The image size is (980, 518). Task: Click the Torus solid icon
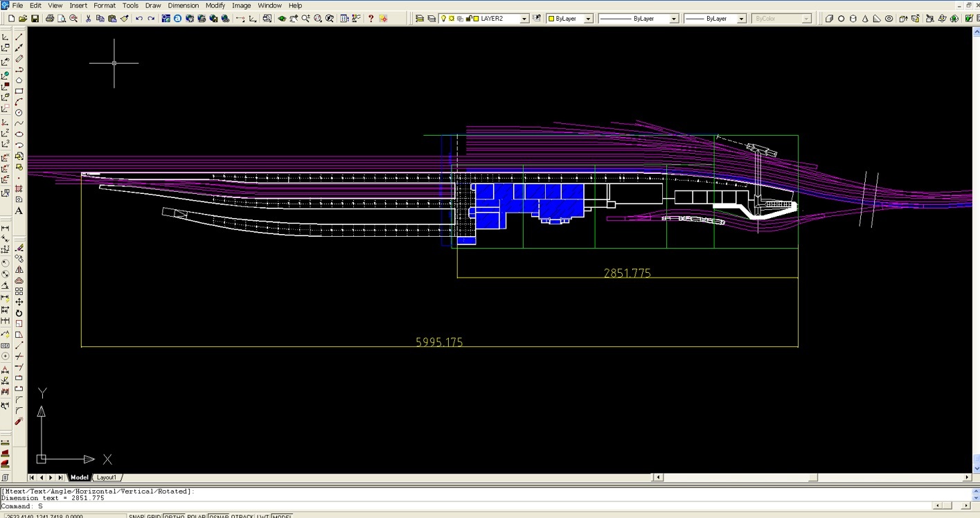[889, 19]
